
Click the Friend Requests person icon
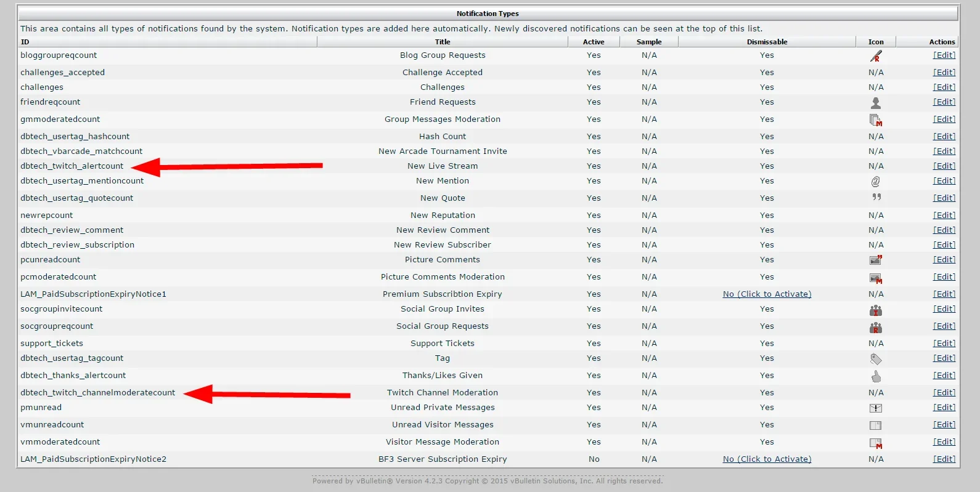click(876, 103)
